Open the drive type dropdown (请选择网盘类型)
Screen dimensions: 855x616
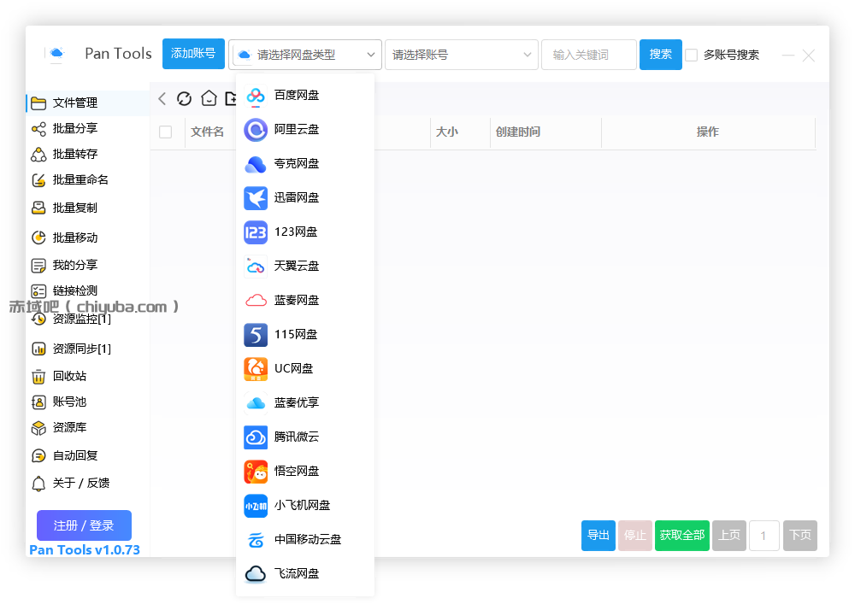[x=305, y=55]
